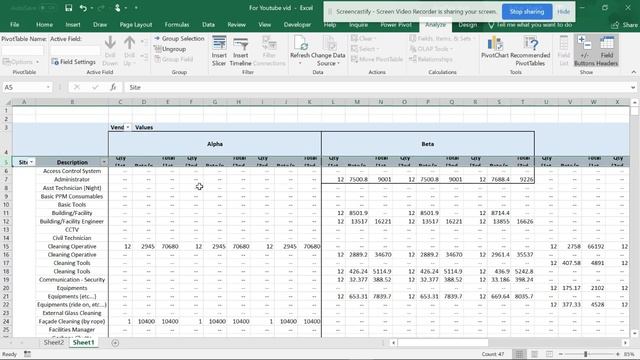The height and width of the screenshot is (360, 640).
Task: Switch to Normal view icon in status bar
Action: pyautogui.click(x=519, y=354)
